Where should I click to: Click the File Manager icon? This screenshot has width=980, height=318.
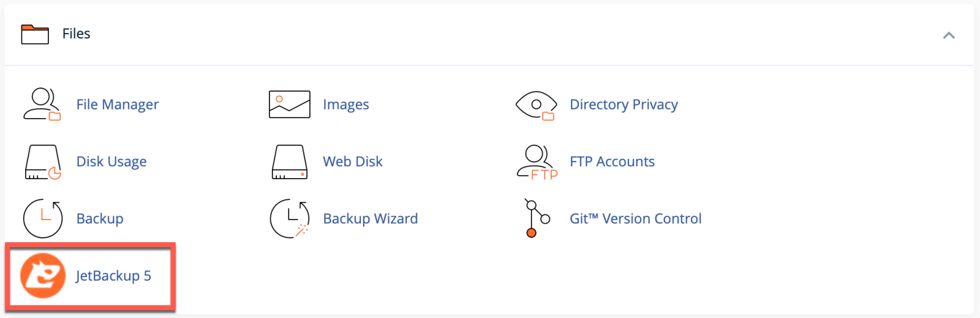click(x=42, y=105)
